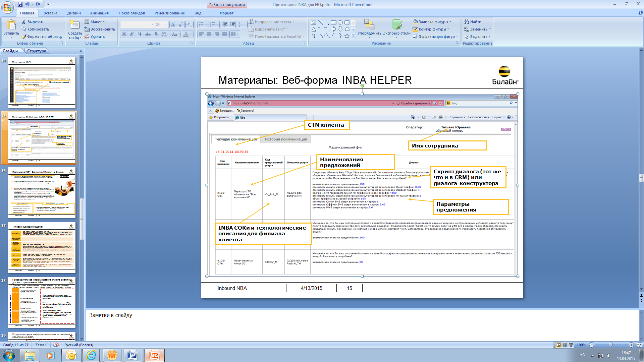
Task: Select the triangle shape
Action: [313, 29]
